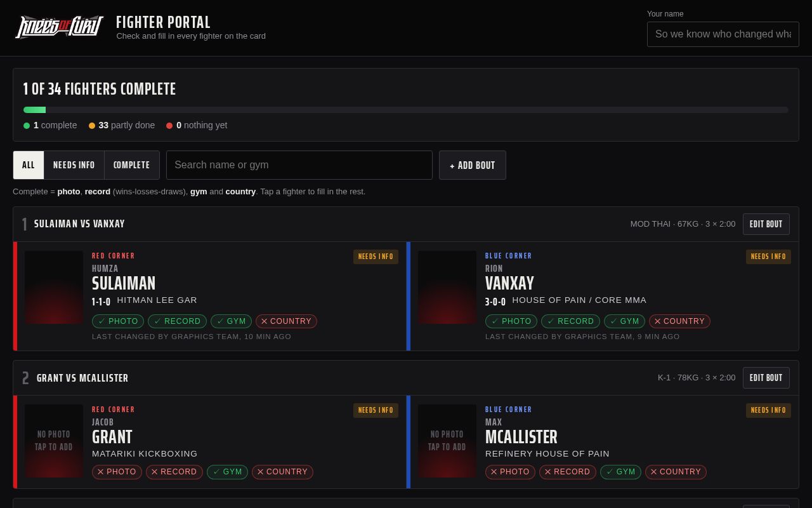Click Grant's GYM check chip
The height and width of the screenshot is (508, 812).
[x=227, y=472]
